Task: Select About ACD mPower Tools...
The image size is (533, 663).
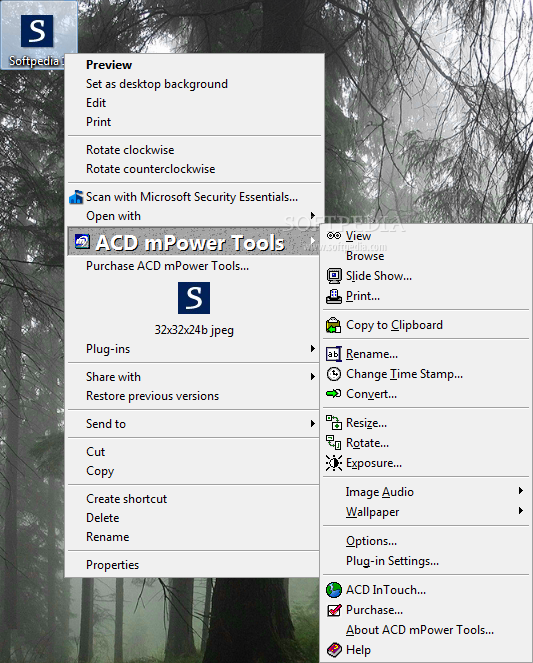Action: tap(420, 630)
